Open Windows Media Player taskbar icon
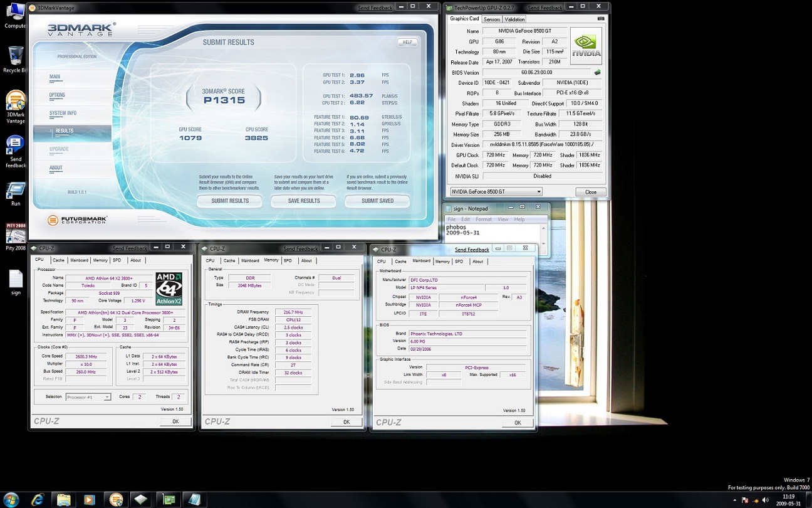Screen dimensions: 812x508 pyautogui.click(x=89, y=500)
